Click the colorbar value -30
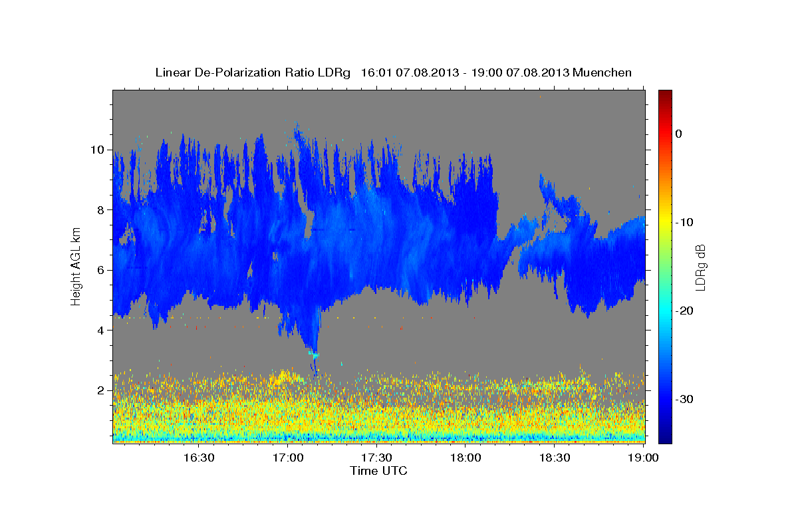The height and width of the screenshot is (532, 798). click(685, 399)
